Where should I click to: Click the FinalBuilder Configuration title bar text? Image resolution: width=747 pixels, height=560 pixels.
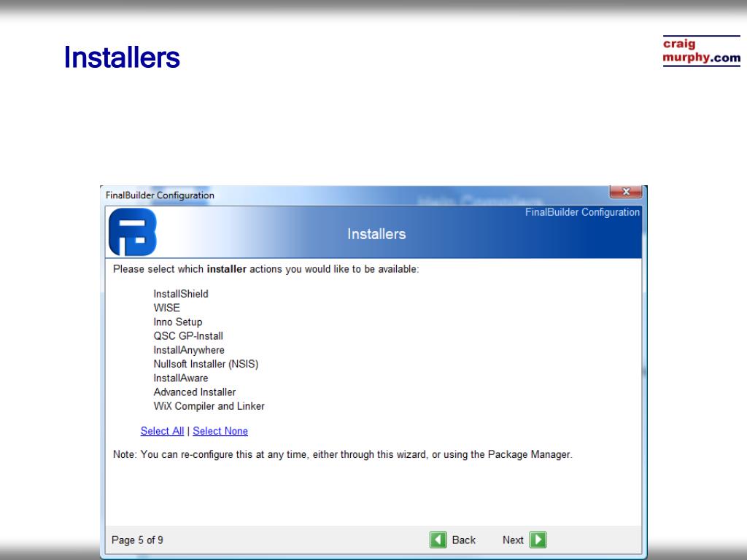coord(160,195)
